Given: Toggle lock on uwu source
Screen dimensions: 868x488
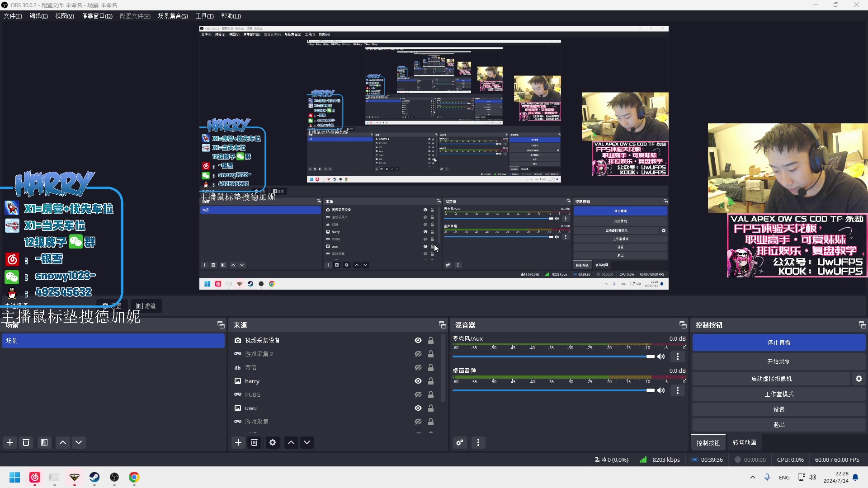Looking at the screenshot, I should coord(431,408).
